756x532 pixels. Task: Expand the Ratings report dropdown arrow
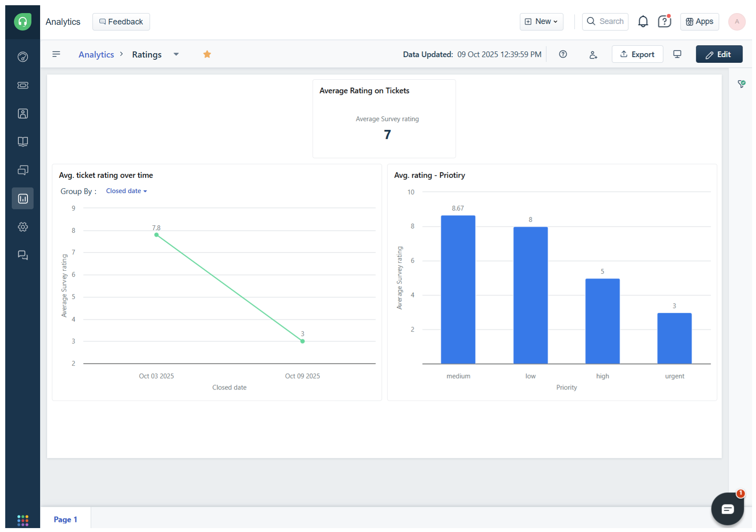point(176,55)
